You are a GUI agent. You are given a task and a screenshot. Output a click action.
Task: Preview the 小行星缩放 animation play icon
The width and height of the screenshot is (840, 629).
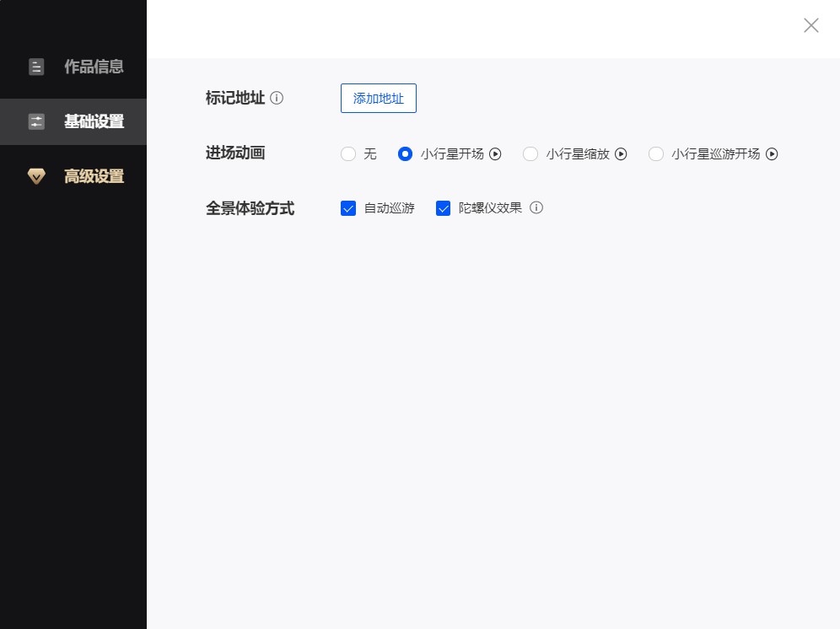coord(621,154)
